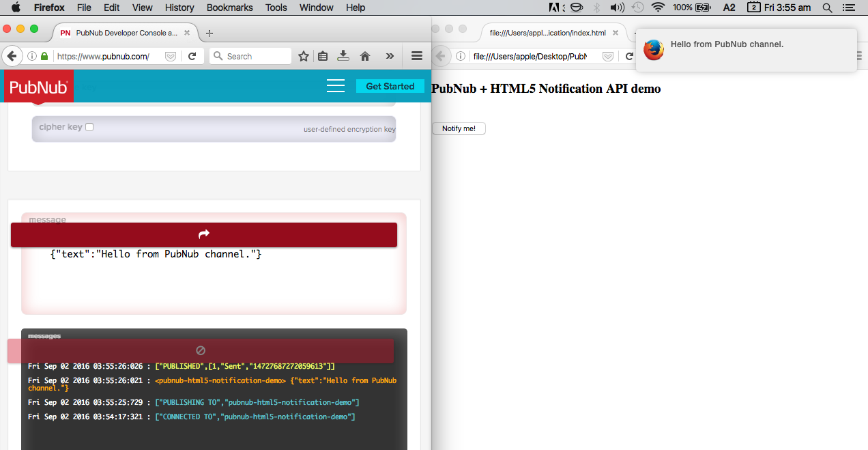Image resolution: width=868 pixels, height=450 pixels.
Task: Bookmark this page with the star icon
Action: pyautogui.click(x=303, y=55)
